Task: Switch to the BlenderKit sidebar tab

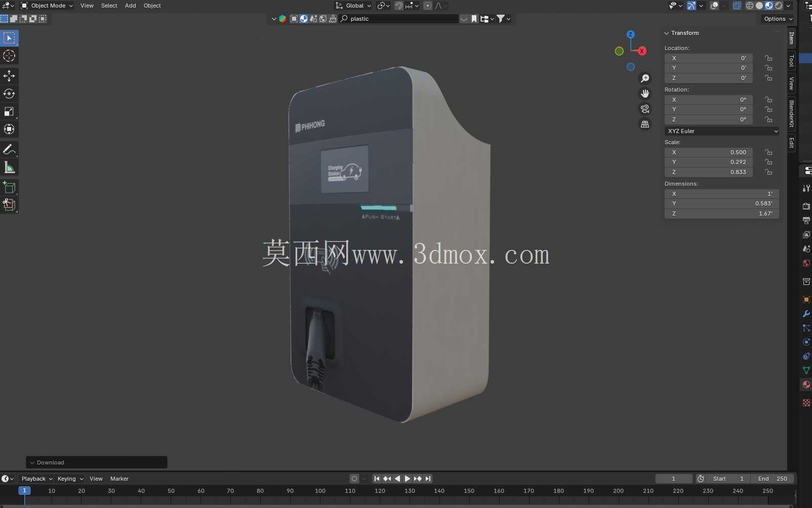Action: tap(792, 113)
